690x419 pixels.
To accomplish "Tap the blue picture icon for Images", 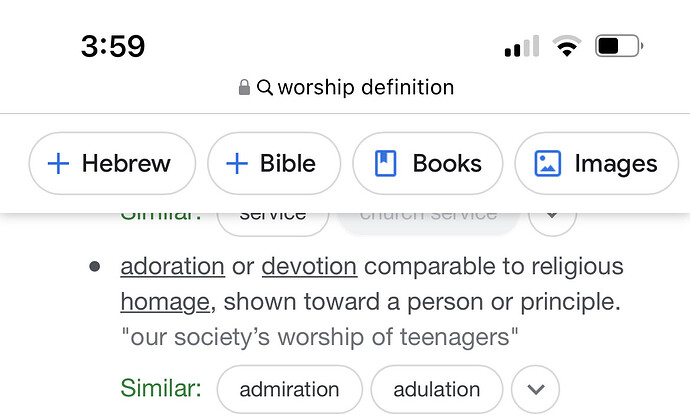I will pos(547,163).
